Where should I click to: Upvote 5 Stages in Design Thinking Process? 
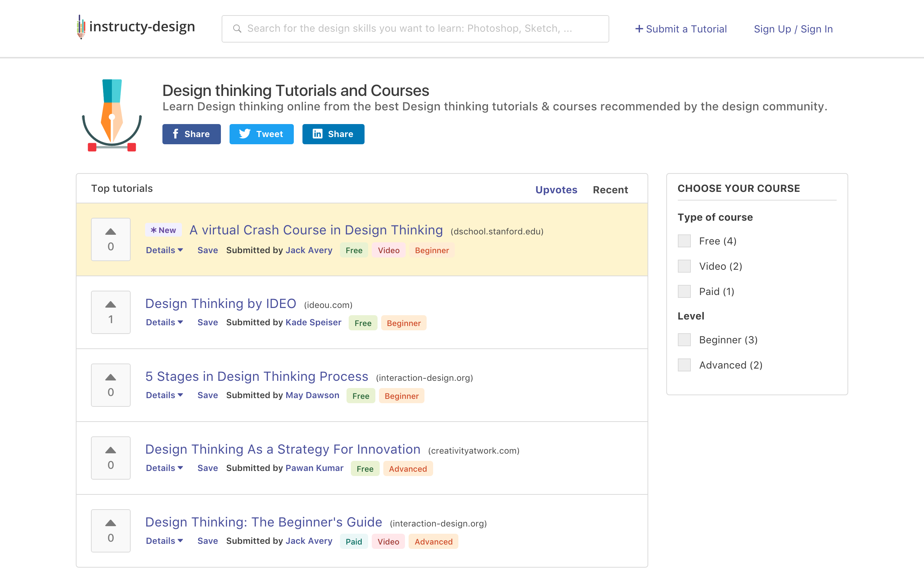coord(111,377)
